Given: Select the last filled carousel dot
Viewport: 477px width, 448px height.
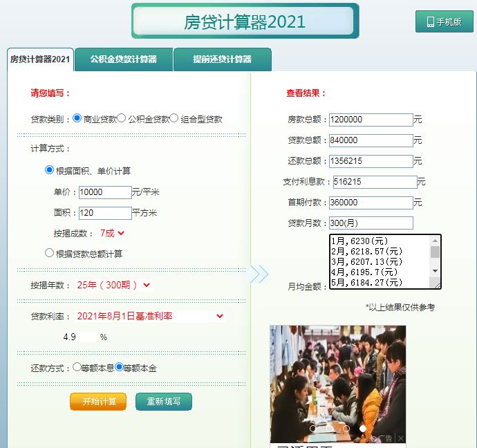Looking at the screenshot, I should pyautogui.click(x=363, y=429).
